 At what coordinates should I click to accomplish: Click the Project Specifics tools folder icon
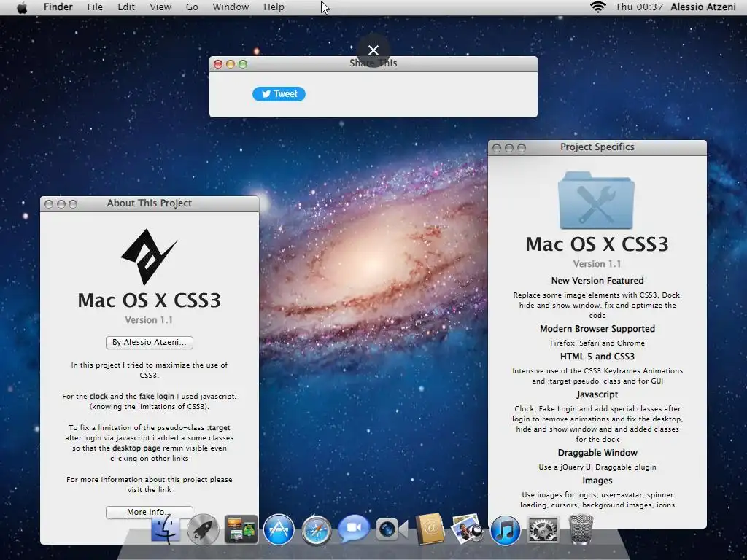coord(597,200)
